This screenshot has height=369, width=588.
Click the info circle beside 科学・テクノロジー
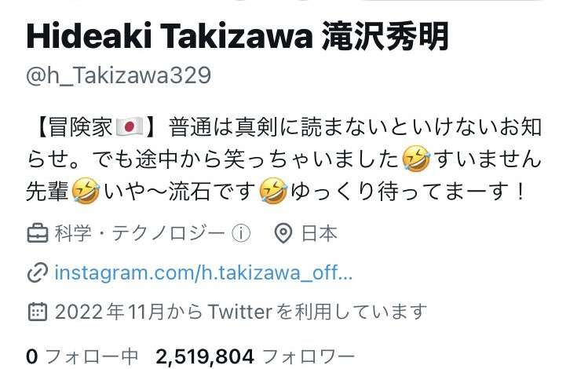(x=241, y=233)
